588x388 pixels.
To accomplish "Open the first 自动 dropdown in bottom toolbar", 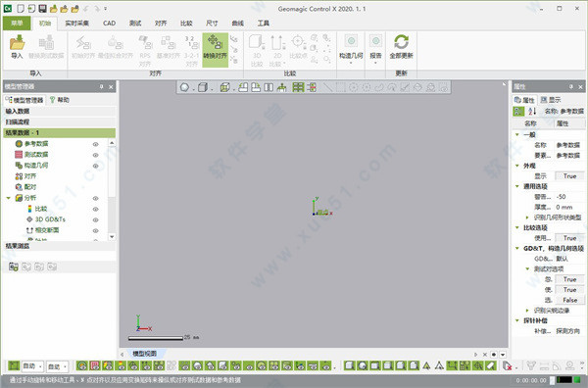I will pos(32,365).
